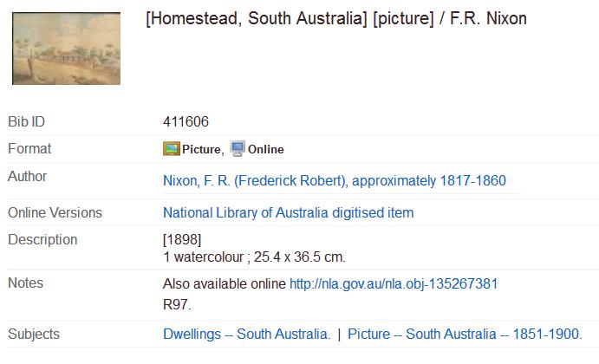Follow the nla.gov.au object URL
Screen dimensions: 599x364
tap(393, 283)
